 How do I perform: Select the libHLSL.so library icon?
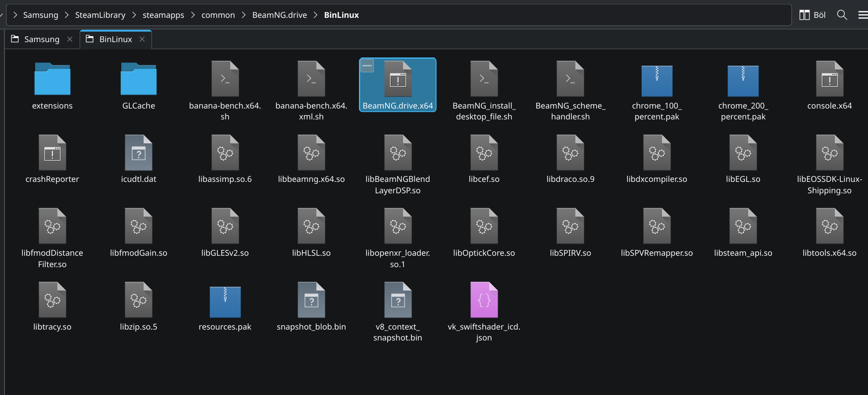pos(311,226)
